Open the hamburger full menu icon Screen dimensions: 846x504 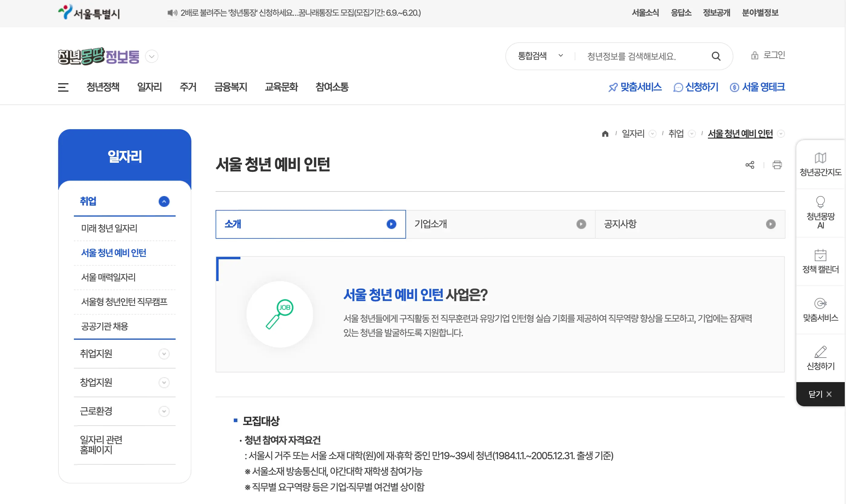click(x=63, y=87)
